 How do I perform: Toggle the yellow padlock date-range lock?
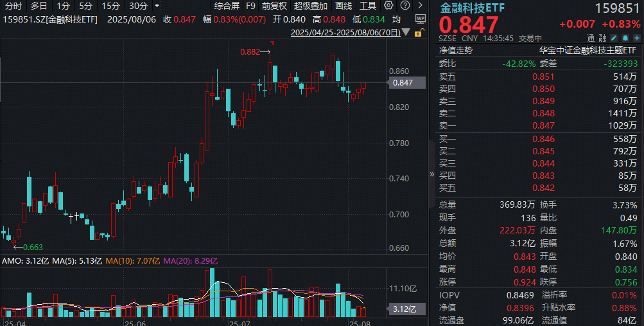click(x=418, y=33)
